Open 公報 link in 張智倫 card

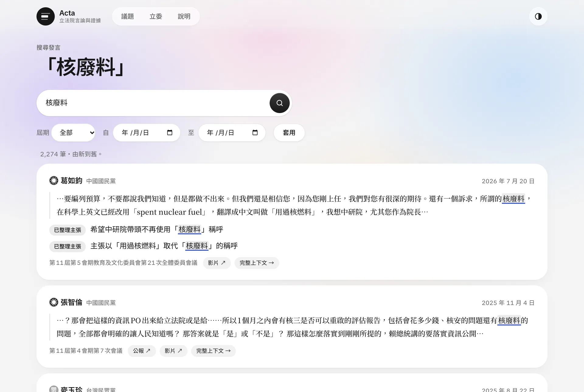click(x=142, y=351)
